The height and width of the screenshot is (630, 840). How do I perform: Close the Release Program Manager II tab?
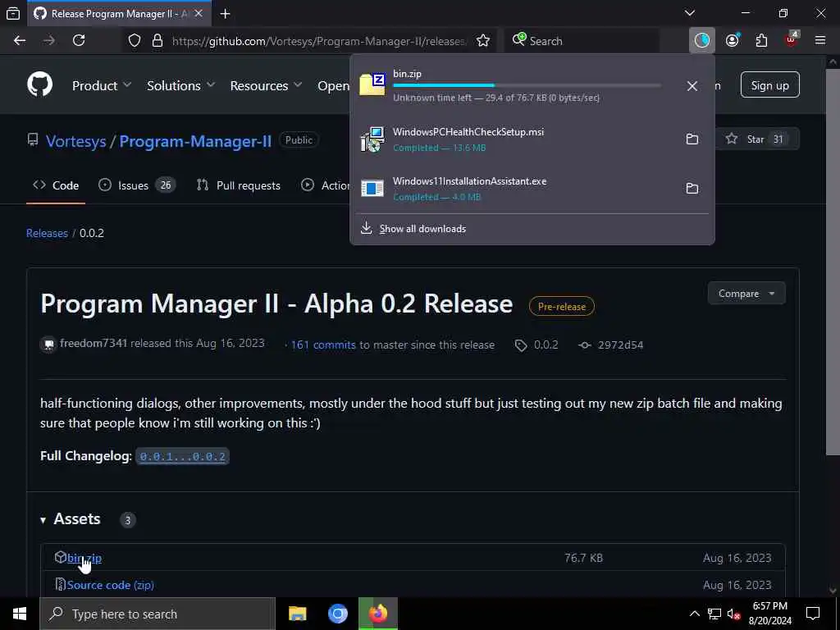point(199,13)
